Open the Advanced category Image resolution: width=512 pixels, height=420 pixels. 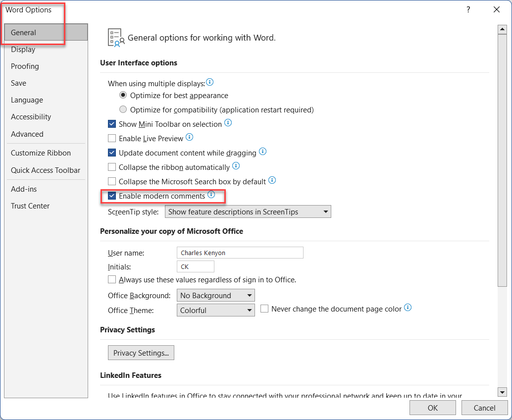tap(46, 134)
